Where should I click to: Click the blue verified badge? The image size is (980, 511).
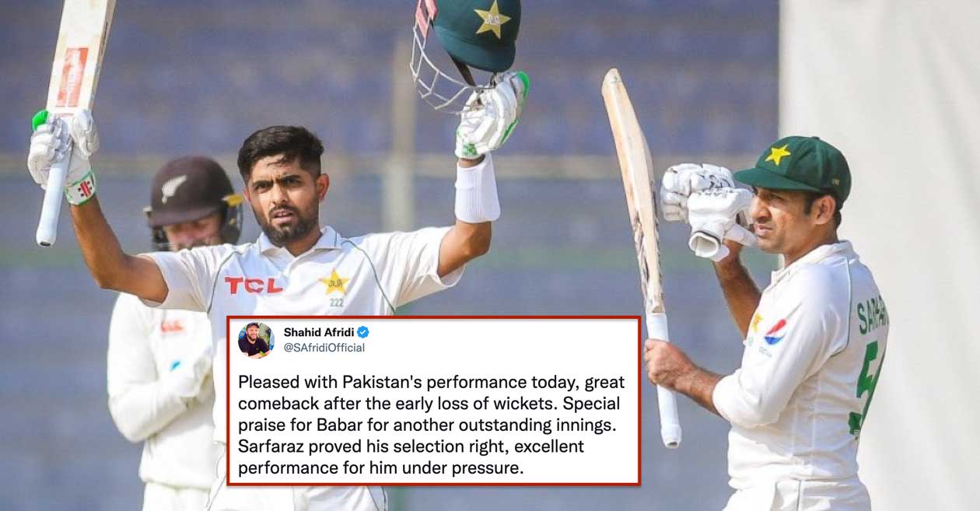(363, 332)
